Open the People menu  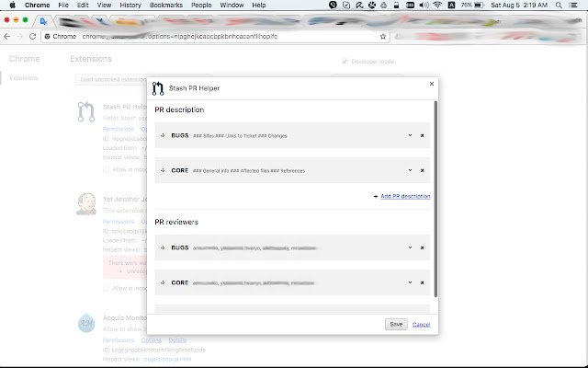point(201,5)
